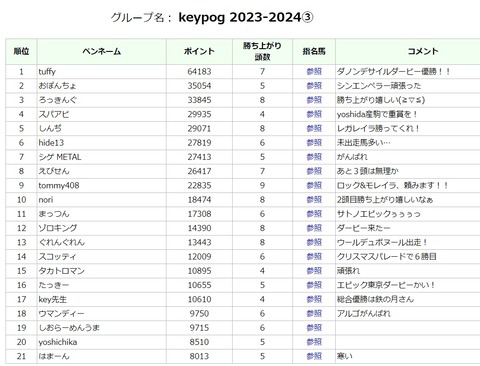Click points value 9750
The width and height of the screenshot is (480, 366).
coord(199,313)
